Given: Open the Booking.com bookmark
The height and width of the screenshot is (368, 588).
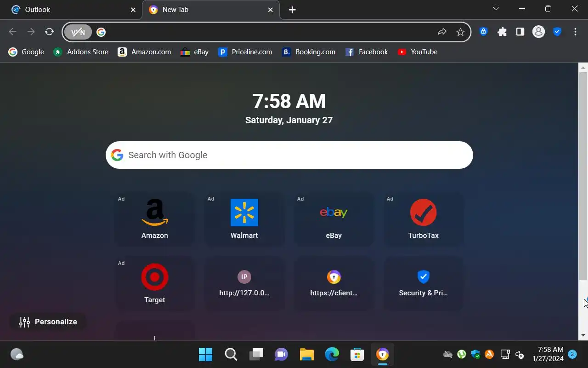Looking at the screenshot, I should 308,52.
